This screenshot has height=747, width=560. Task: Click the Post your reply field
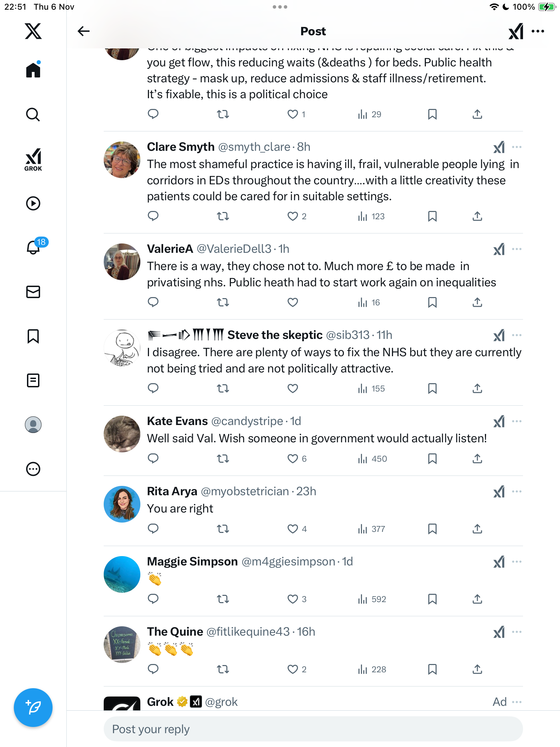pyautogui.click(x=313, y=729)
